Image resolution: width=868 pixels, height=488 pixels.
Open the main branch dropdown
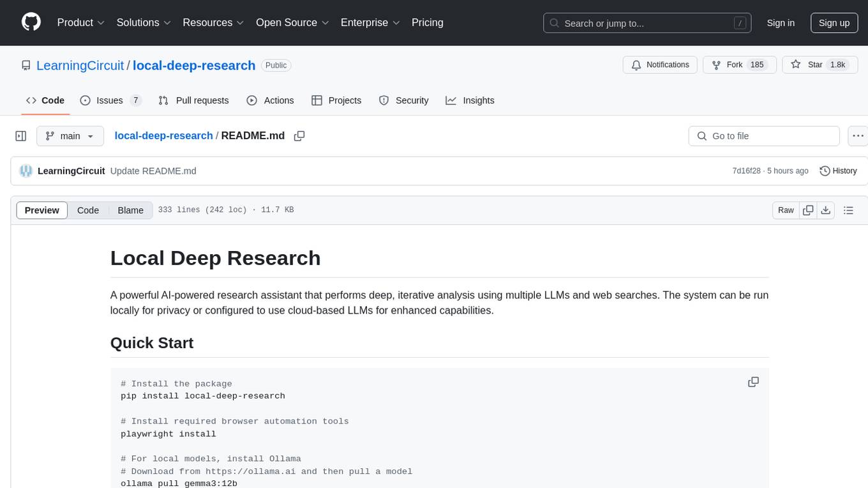pyautogui.click(x=70, y=136)
